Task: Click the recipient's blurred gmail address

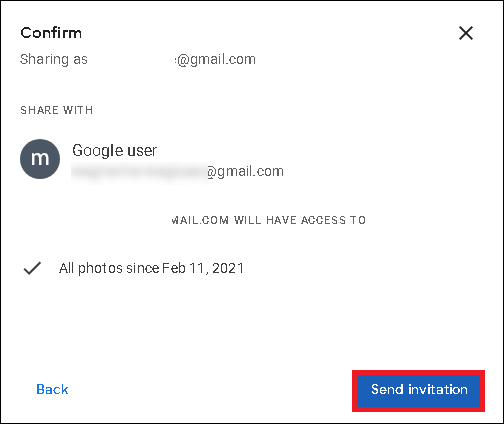Action: coord(177,172)
